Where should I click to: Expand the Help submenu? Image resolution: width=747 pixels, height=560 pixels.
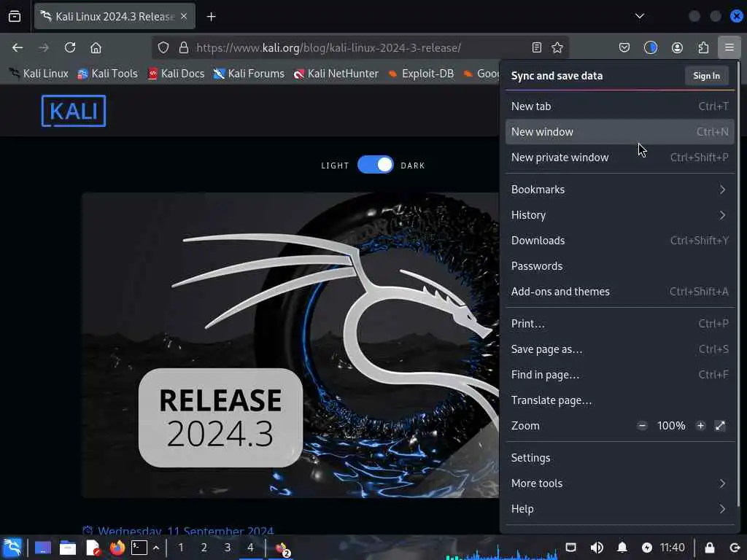click(x=620, y=509)
